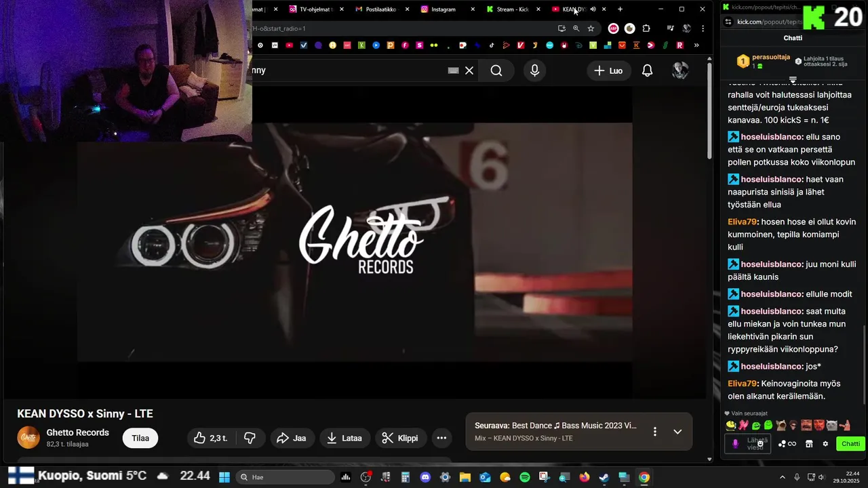Expand the Seuraava mix queue chevron
This screenshot has height=488, width=868.
[677, 432]
